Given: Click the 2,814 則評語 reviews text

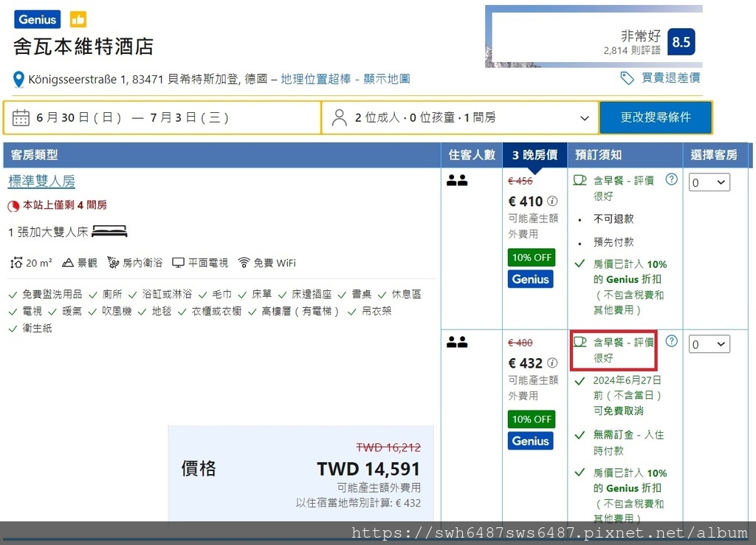Looking at the screenshot, I should pyautogui.click(x=632, y=50).
